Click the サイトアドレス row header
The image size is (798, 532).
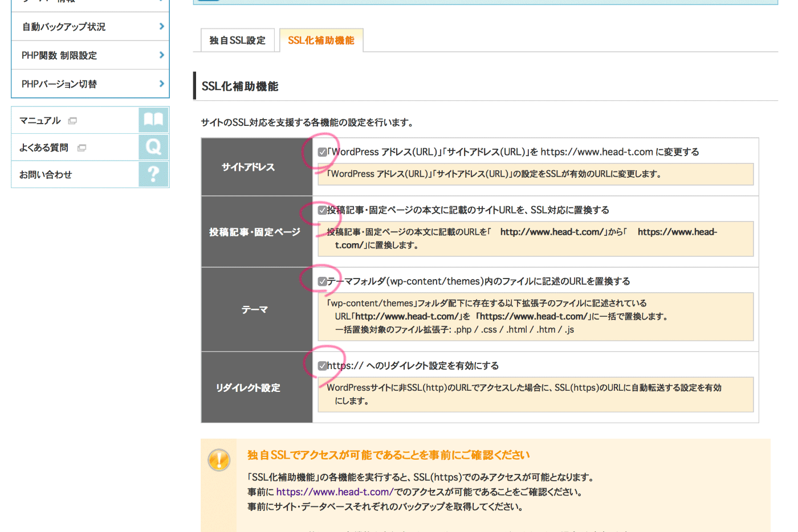click(x=256, y=167)
